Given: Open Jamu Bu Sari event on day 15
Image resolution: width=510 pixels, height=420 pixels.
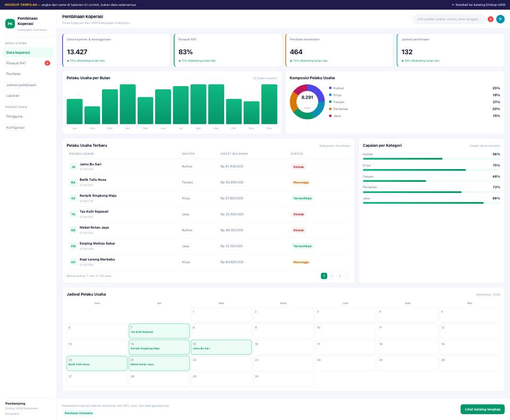Looking at the screenshot, I should [221, 347].
